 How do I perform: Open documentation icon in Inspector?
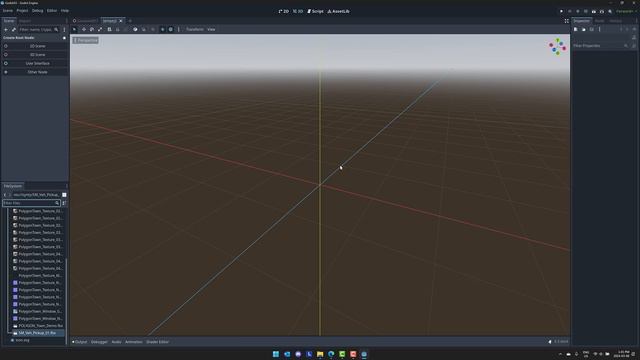(x=634, y=37)
